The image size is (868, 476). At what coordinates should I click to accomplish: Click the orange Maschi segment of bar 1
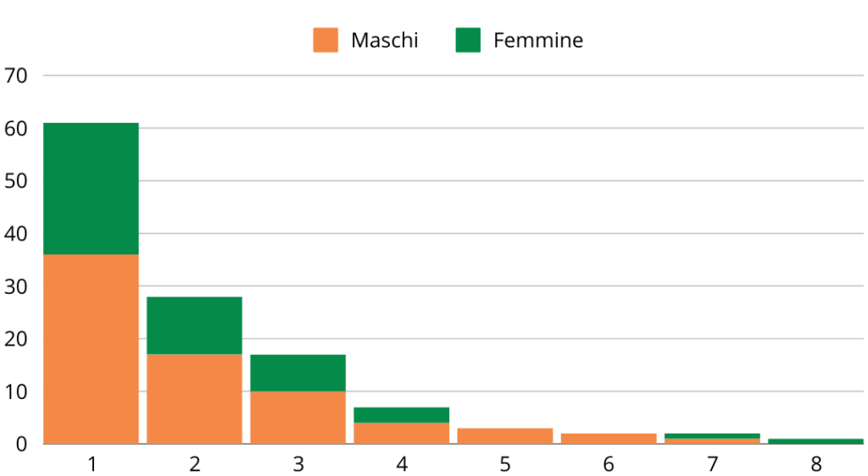[x=91, y=348]
